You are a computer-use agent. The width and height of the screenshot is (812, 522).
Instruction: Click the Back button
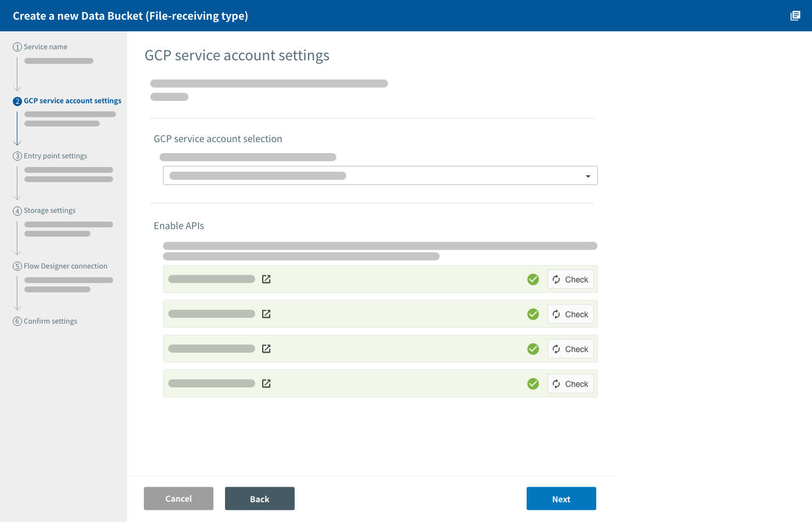pyautogui.click(x=260, y=499)
